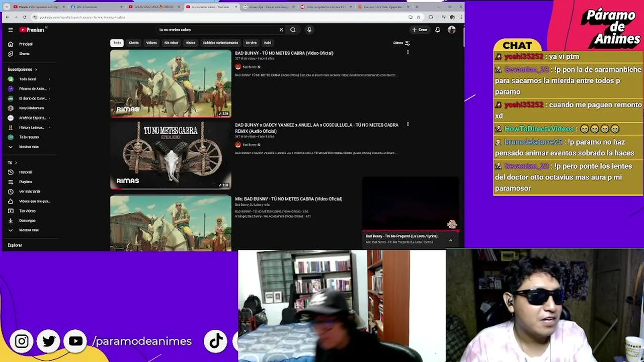Click the magnifier search button
The image size is (644, 362).
click(x=293, y=30)
